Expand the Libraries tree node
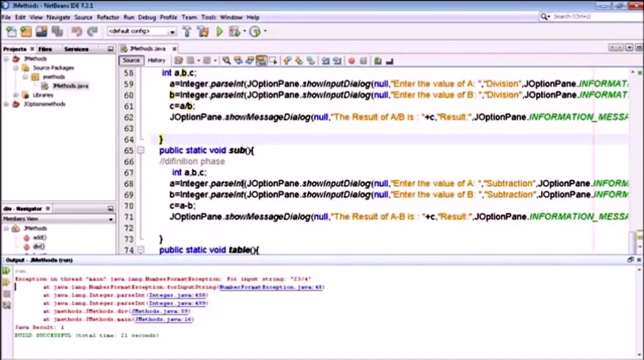Image resolution: width=644 pixels, height=360 pixels. [x=16, y=95]
